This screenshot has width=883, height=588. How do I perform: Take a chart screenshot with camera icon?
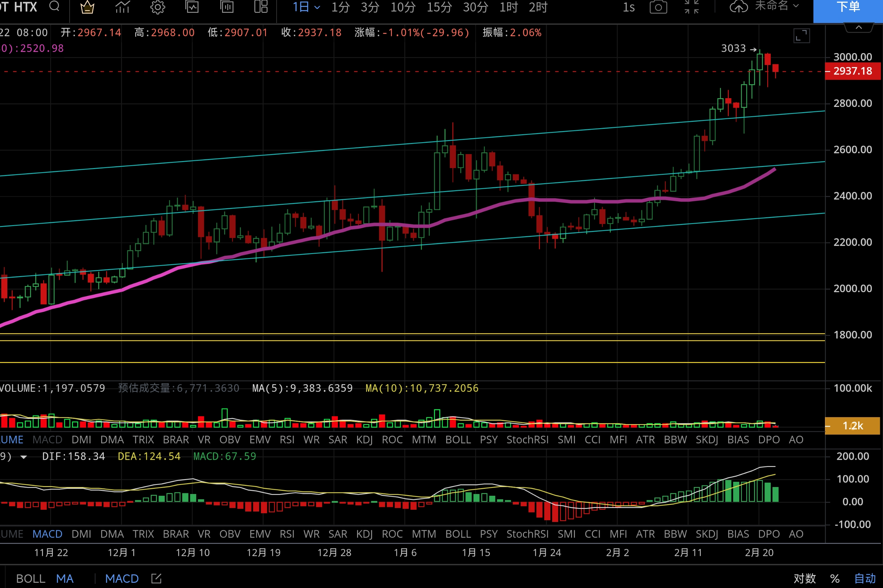tap(658, 7)
